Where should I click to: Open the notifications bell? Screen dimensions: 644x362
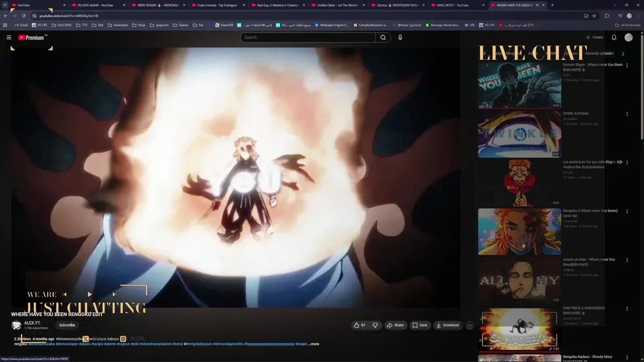coord(614,37)
